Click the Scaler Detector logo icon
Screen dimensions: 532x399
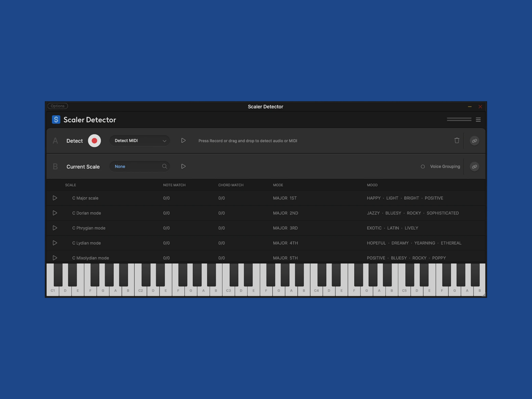coord(56,120)
